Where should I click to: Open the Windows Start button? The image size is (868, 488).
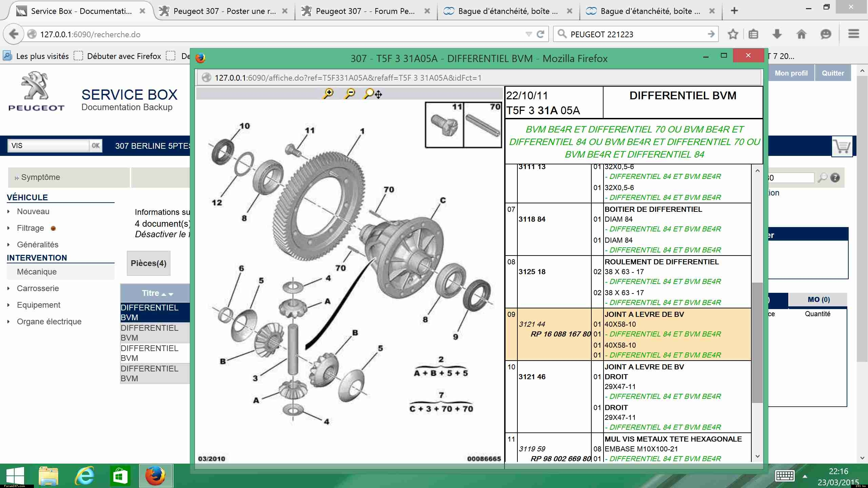coord(15,476)
